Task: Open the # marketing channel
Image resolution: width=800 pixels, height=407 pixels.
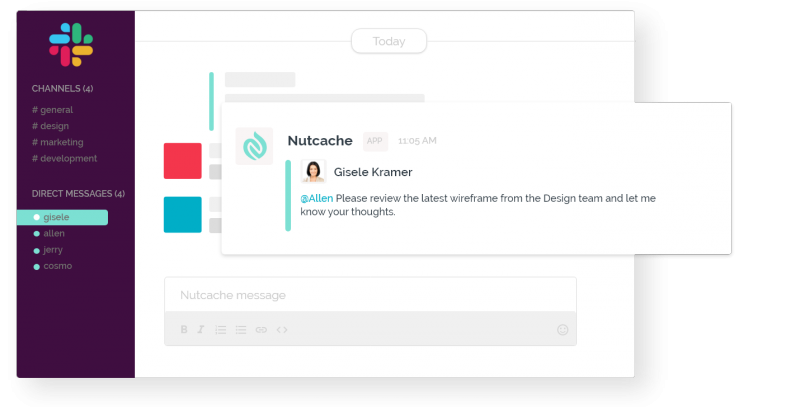Action: point(58,142)
